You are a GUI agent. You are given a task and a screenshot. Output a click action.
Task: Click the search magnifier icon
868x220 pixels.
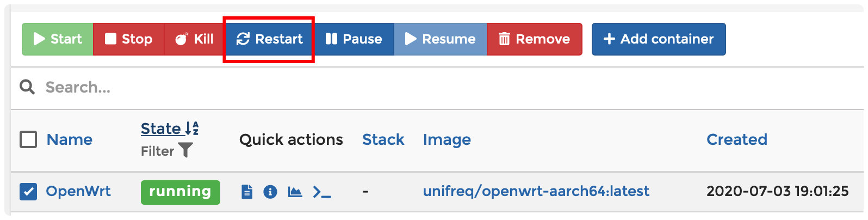pyautogui.click(x=27, y=87)
